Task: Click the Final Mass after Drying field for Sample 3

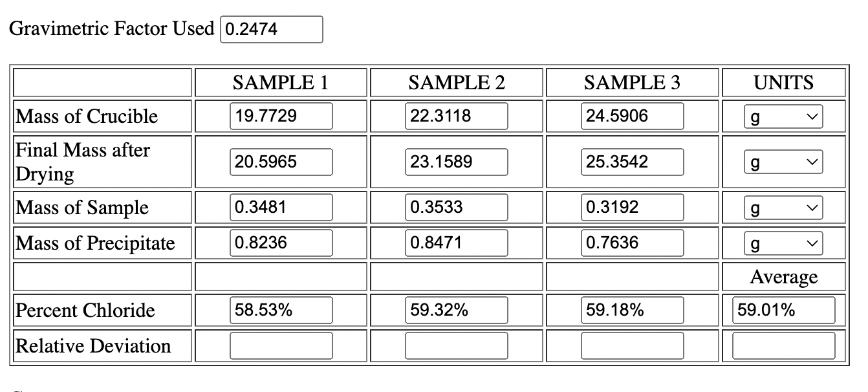Action: pyautogui.click(x=632, y=162)
